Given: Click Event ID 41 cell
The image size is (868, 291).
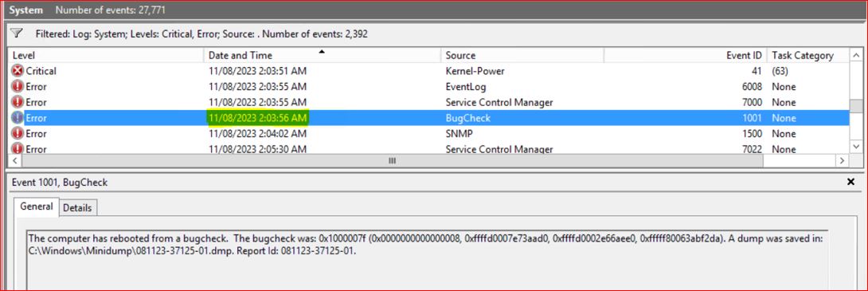Looking at the screenshot, I should pyautogui.click(x=757, y=71).
